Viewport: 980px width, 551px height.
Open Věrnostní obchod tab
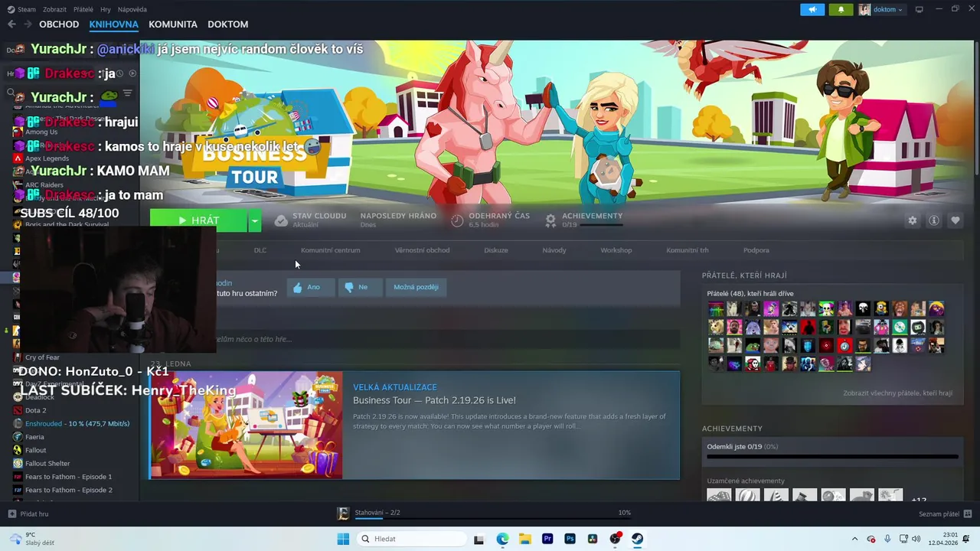(422, 250)
